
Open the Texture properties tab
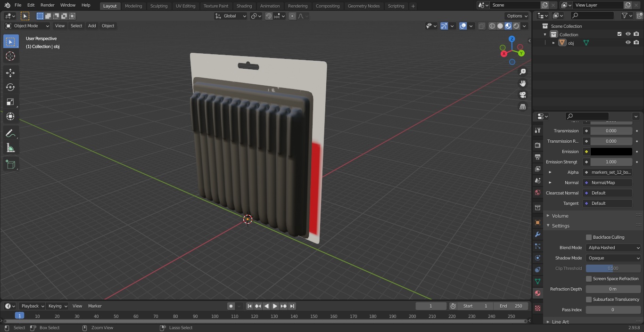537,308
